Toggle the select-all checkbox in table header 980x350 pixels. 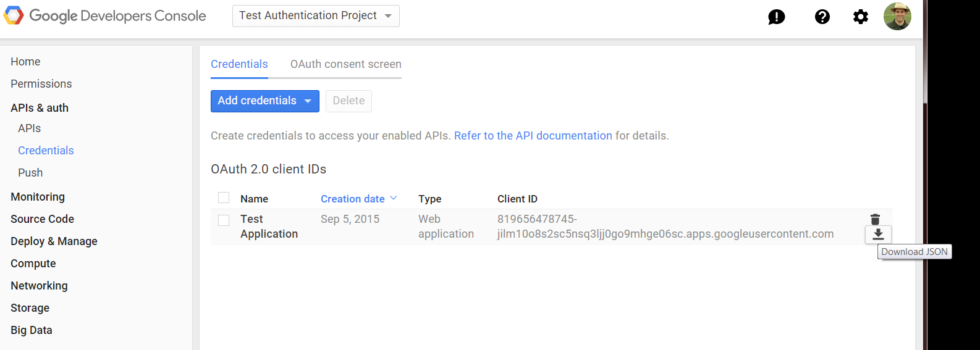click(x=224, y=198)
